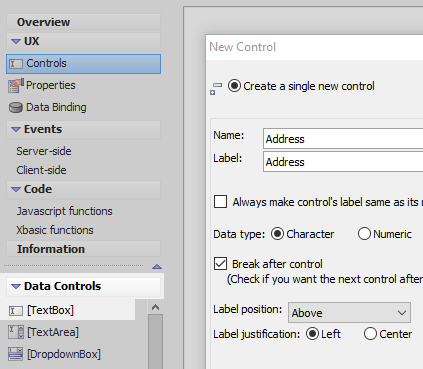Choose Character data type
This screenshot has height=369, width=423.
click(277, 234)
